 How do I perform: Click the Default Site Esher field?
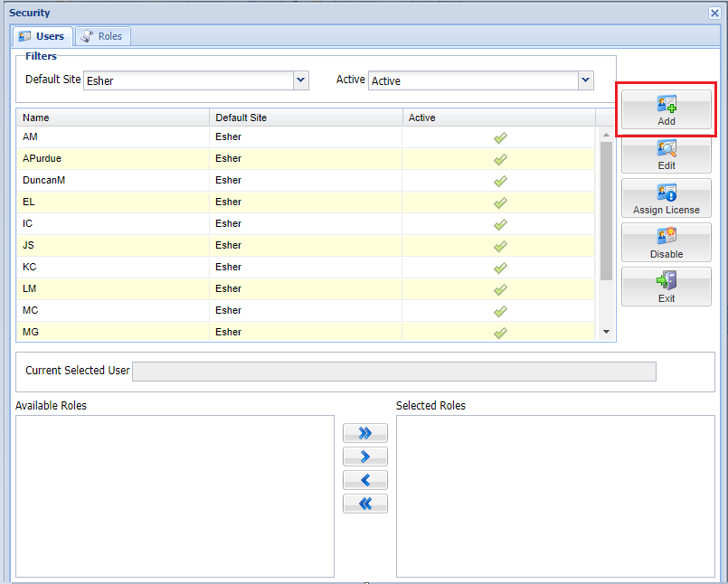(x=188, y=80)
